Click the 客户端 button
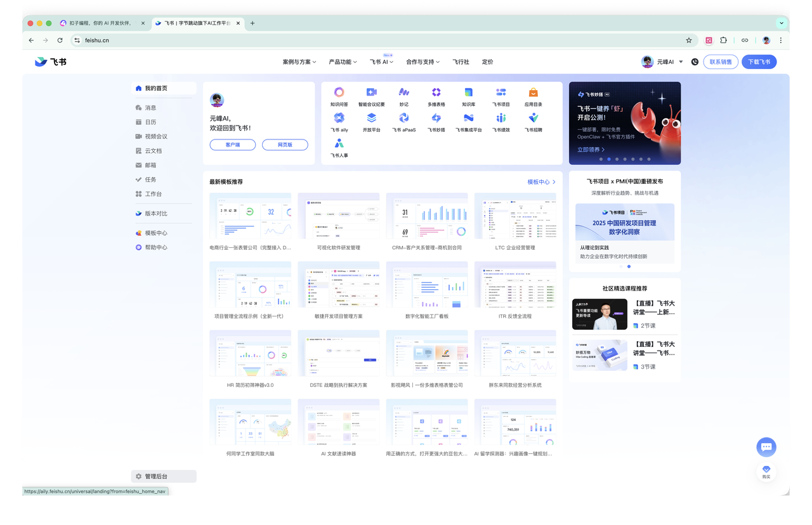 point(233,145)
